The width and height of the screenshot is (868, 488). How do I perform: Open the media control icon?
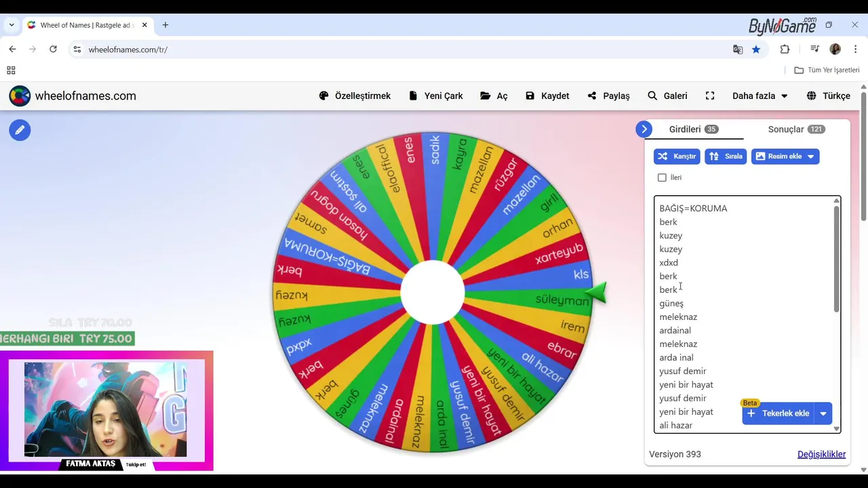click(815, 49)
